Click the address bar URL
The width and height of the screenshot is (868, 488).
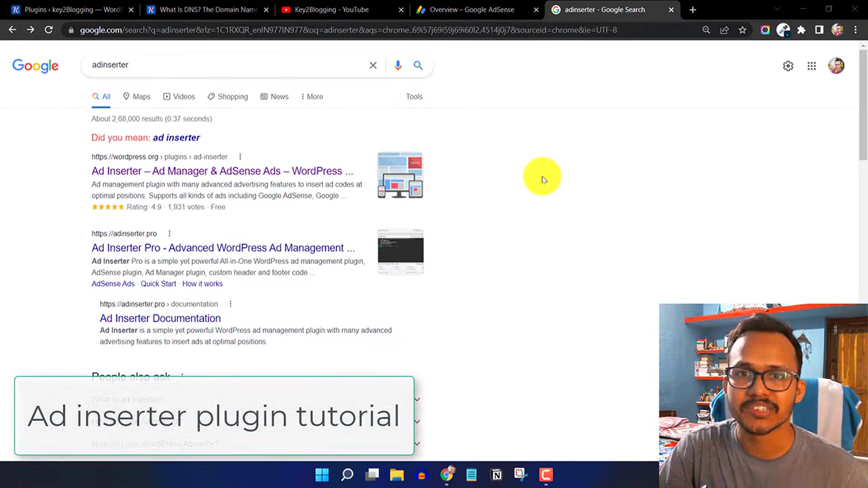pyautogui.click(x=348, y=30)
